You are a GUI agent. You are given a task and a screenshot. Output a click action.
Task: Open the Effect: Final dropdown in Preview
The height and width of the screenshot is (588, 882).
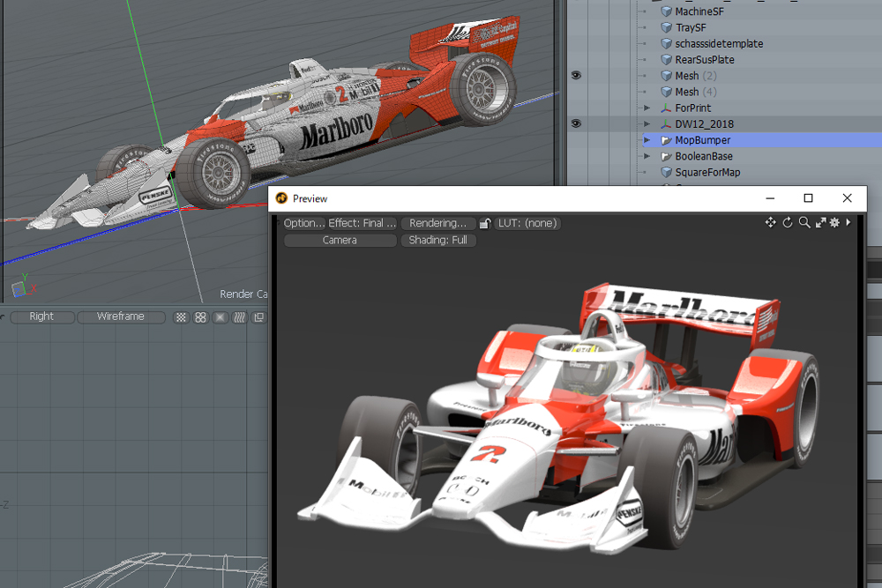pyautogui.click(x=363, y=223)
